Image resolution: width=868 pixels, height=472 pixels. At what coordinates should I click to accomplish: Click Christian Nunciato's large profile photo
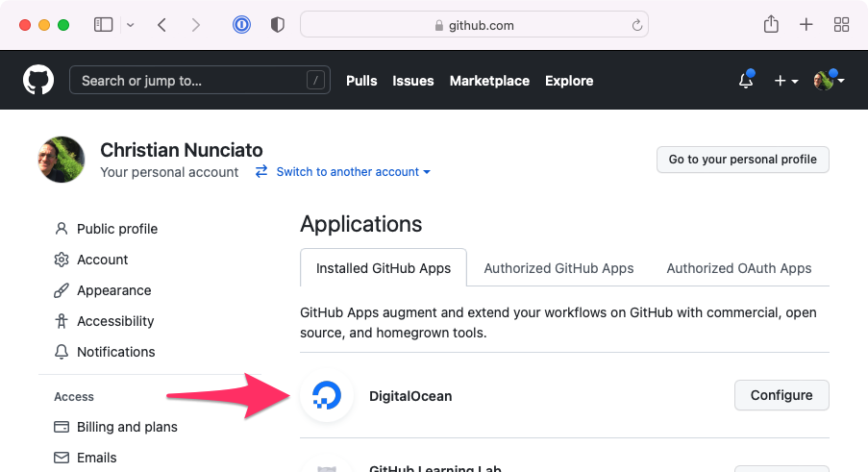tap(62, 160)
